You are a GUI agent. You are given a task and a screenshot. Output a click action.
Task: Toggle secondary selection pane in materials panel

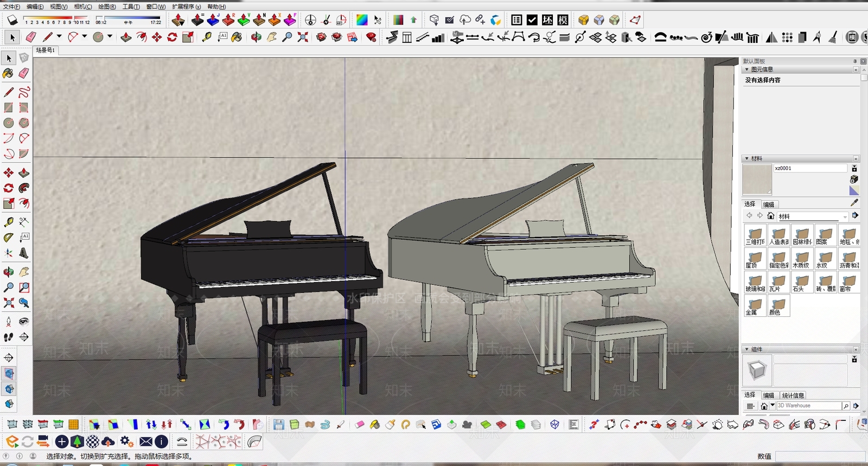pos(854,169)
